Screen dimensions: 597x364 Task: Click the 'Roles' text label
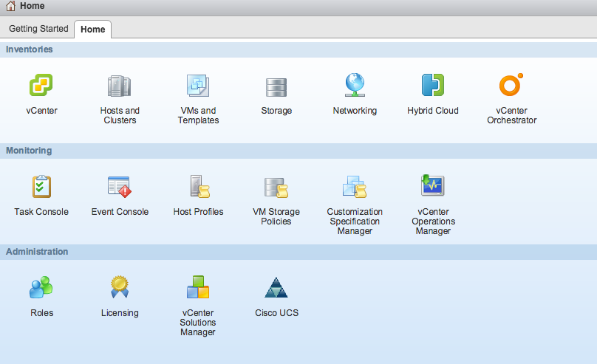[x=42, y=313]
